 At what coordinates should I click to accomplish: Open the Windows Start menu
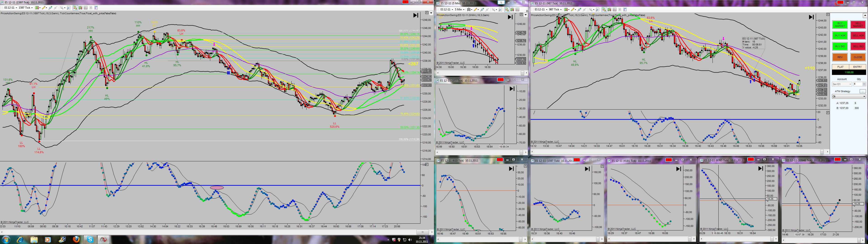coord(6,240)
